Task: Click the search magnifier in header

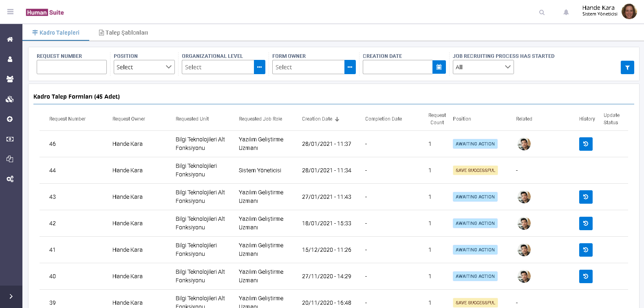Action: click(542, 12)
